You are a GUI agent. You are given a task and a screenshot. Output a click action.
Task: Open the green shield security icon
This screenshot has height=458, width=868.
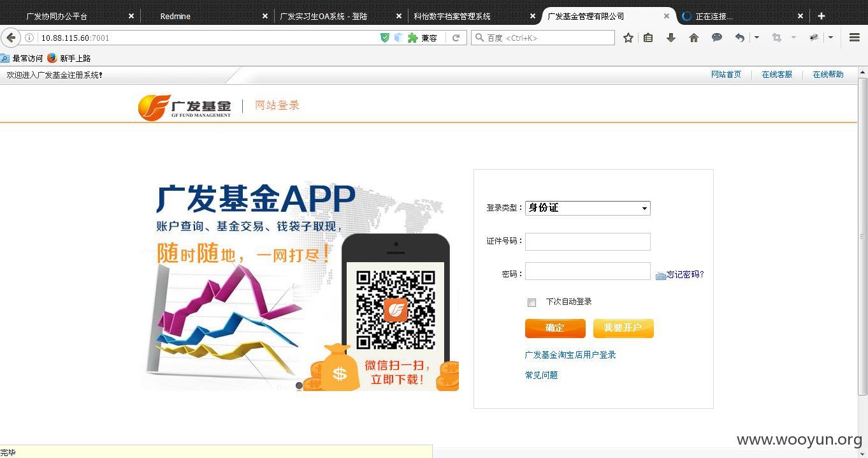point(384,38)
